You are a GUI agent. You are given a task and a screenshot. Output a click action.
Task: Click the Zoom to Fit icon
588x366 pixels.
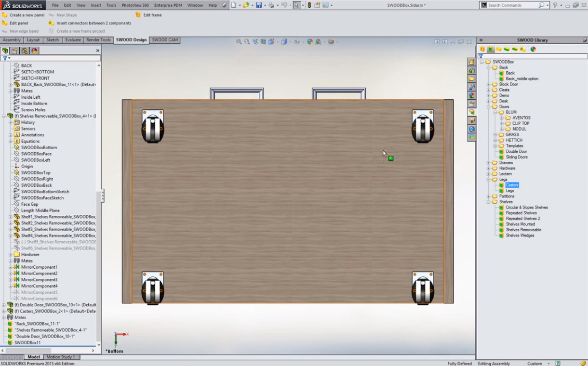pos(239,42)
